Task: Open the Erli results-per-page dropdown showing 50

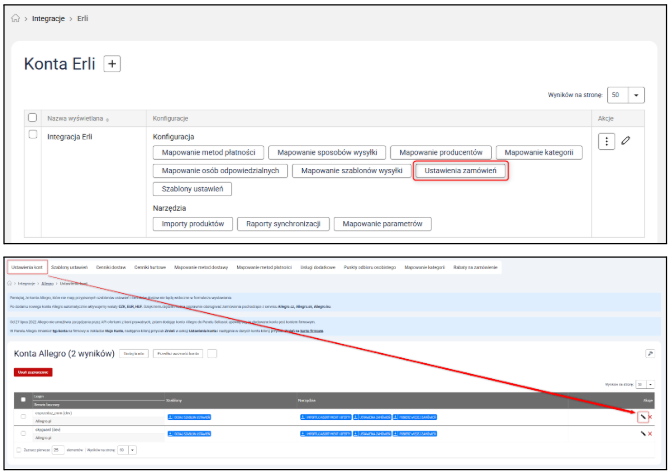Action: [x=626, y=95]
